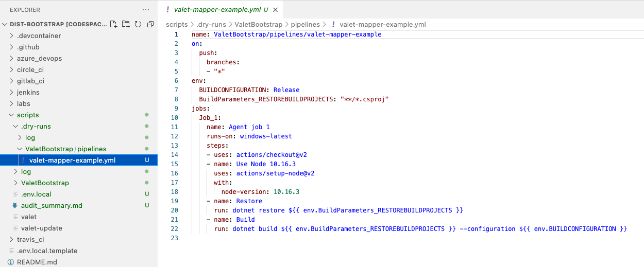The height and width of the screenshot is (267, 644).
Task: Click 'pipelines' in the breadcrumb path
Action: [x=305, y=24]
